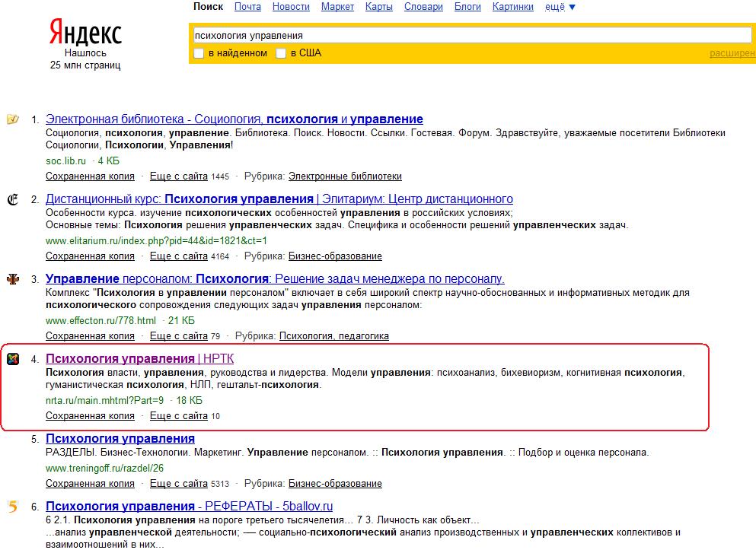Select the Поиск tab
The image size is (756, 553).
click(209, 7)
